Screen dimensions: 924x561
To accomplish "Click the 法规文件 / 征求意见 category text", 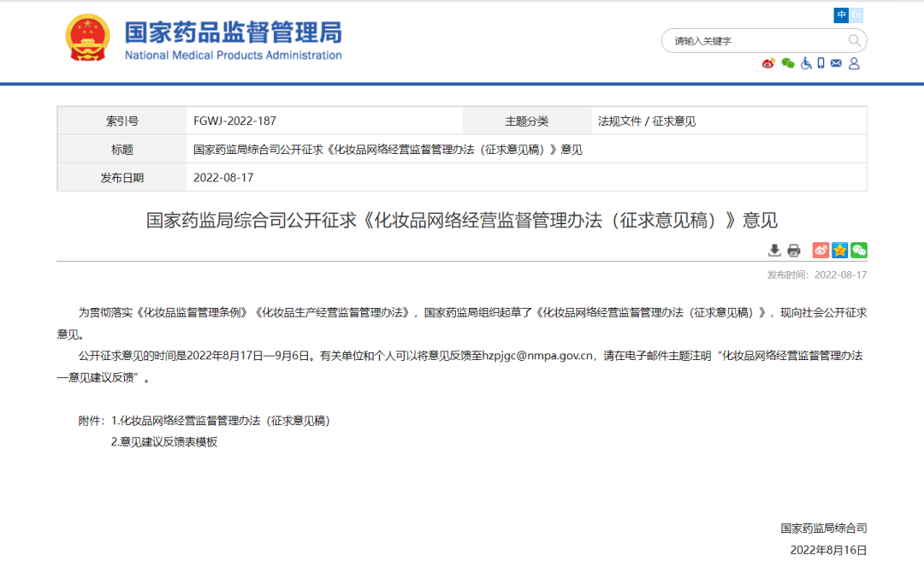I will point(646,121).
